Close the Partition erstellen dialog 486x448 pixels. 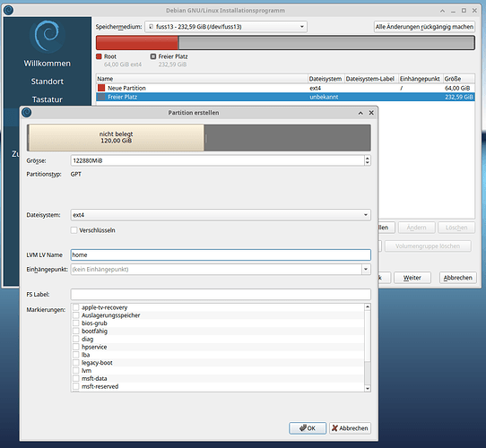(x=371, y=113)
